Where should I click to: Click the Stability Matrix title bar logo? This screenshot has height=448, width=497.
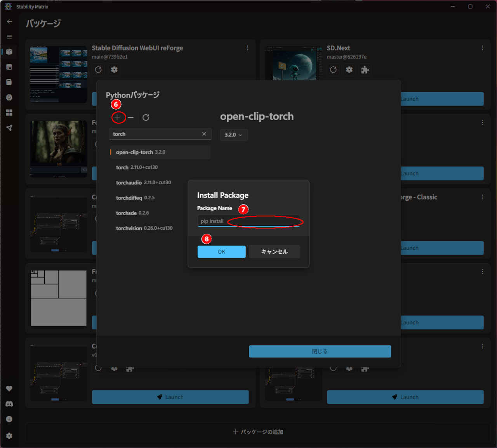[8, 7]
